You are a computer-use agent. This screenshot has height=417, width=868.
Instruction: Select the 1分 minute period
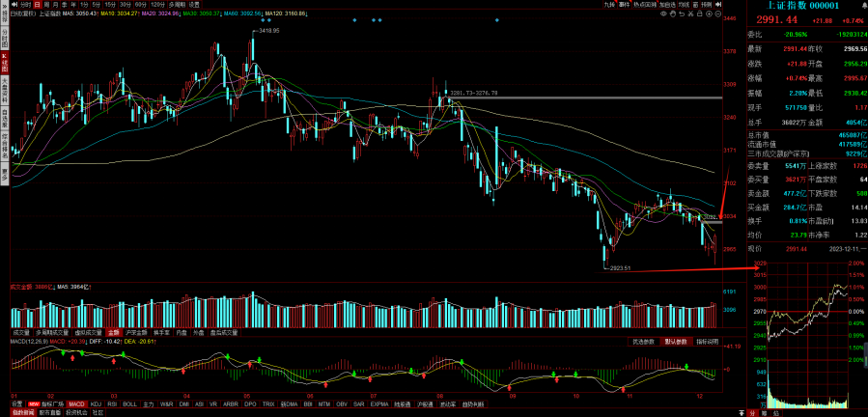(84, 5)
